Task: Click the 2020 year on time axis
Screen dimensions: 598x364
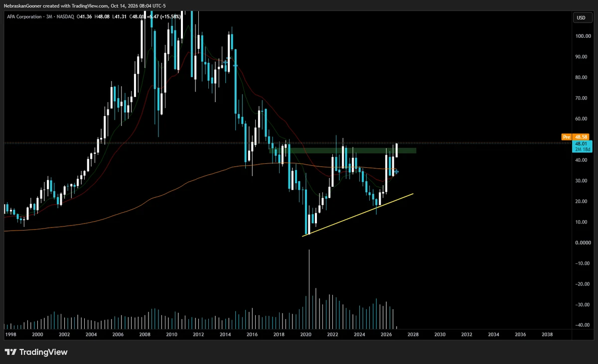Action: coord(305,335)
